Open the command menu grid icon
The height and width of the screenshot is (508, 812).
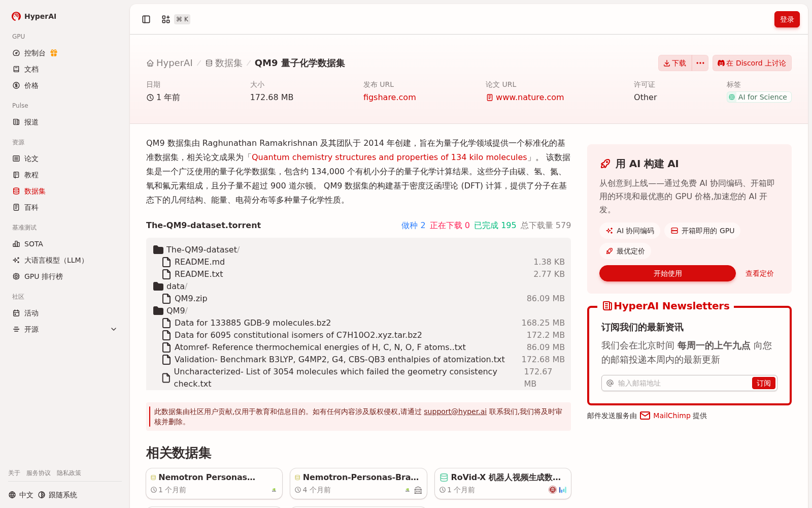pyautogui.click(x=166, y=19)
